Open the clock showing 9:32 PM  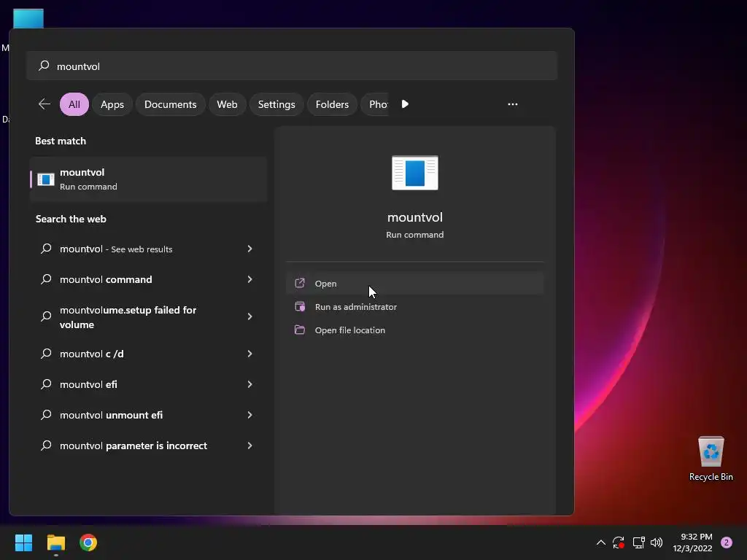pyautogui.click(x=693, y=542)
